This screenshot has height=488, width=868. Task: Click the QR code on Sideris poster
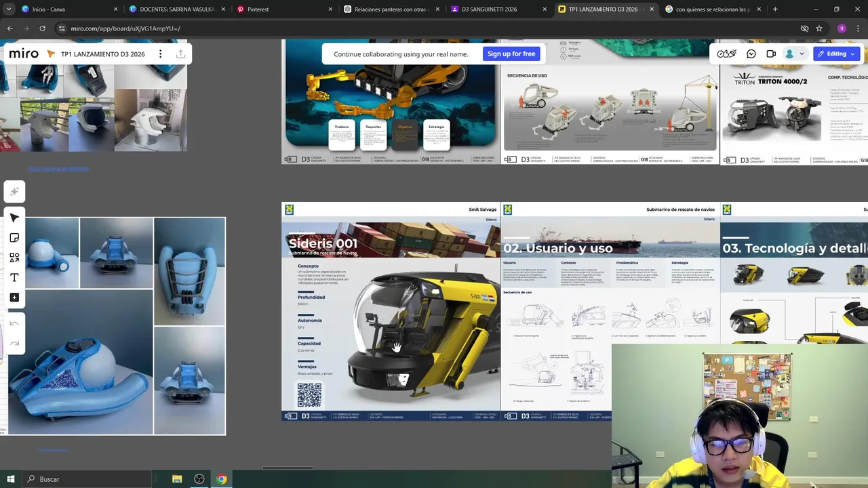pos(309,395)
